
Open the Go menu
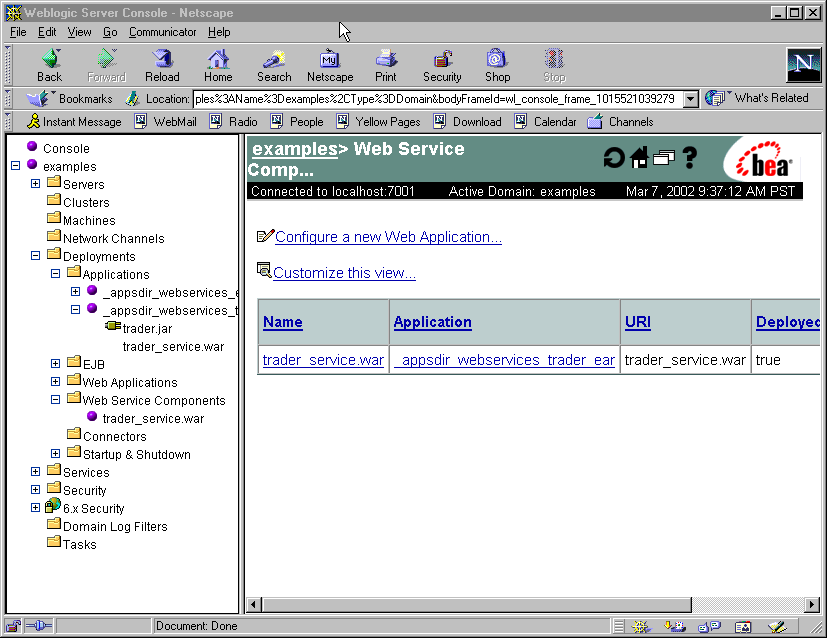pos(110,32)
